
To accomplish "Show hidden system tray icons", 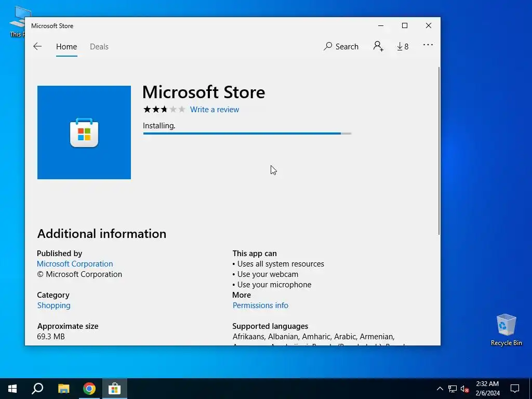I will [x=440, y=389].
